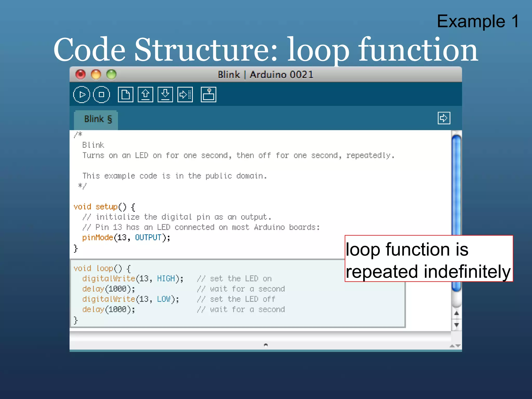The image size is (532, 399).
Task: Click the 'pinMode(13, OUTPUT);' line
Action: (126, 238)
